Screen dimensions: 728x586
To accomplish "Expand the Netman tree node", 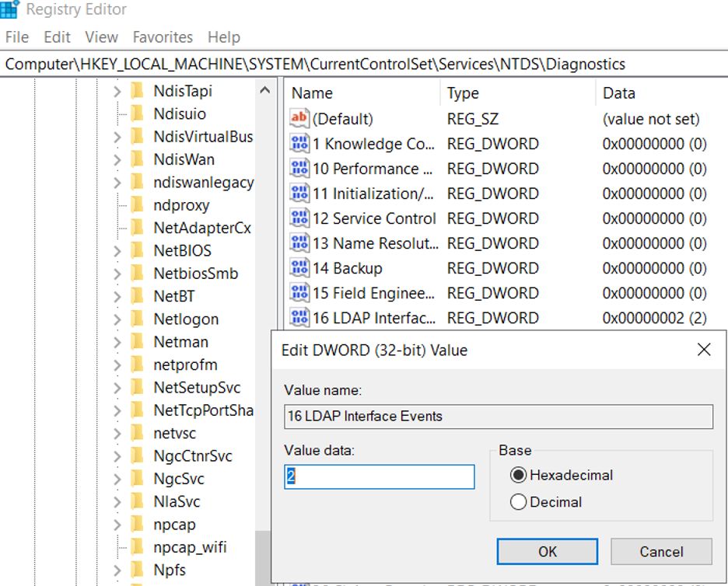I will pyautogui.click(x=117, y=343).
